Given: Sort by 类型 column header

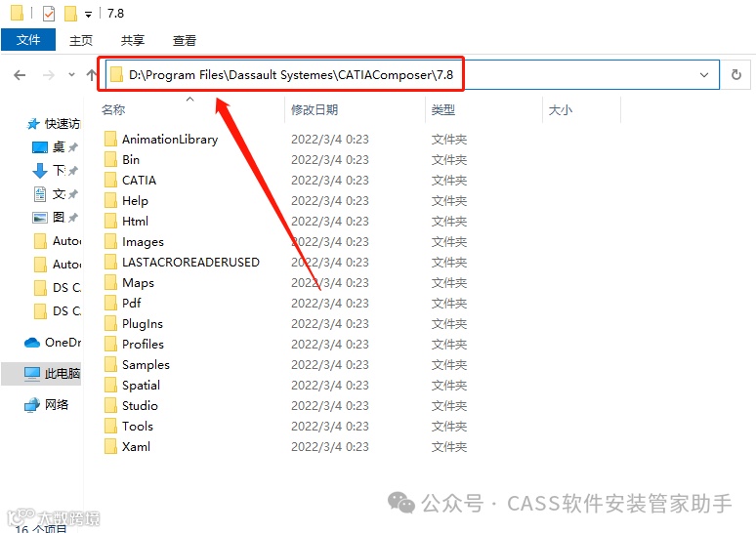Looking at the screenshot, I should (443, 110).
